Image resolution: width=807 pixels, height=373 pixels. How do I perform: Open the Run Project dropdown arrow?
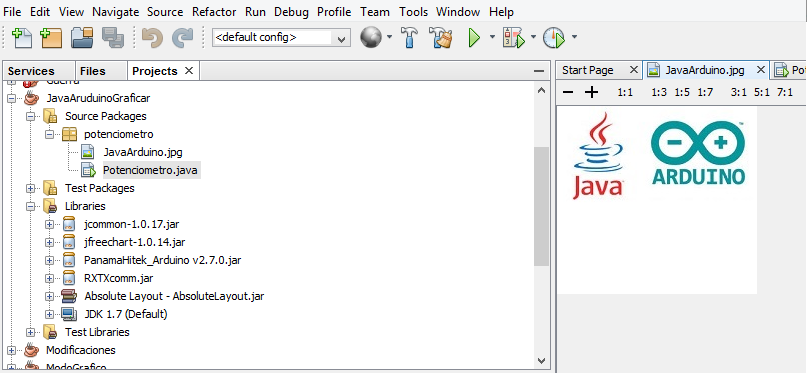coord(492,37)
